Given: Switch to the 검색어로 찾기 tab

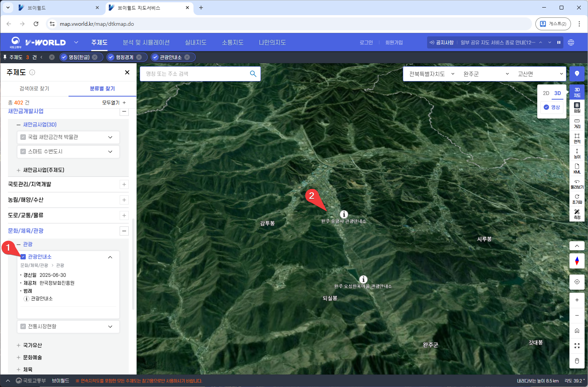Looking at the screenshot, I should point(34,89).
